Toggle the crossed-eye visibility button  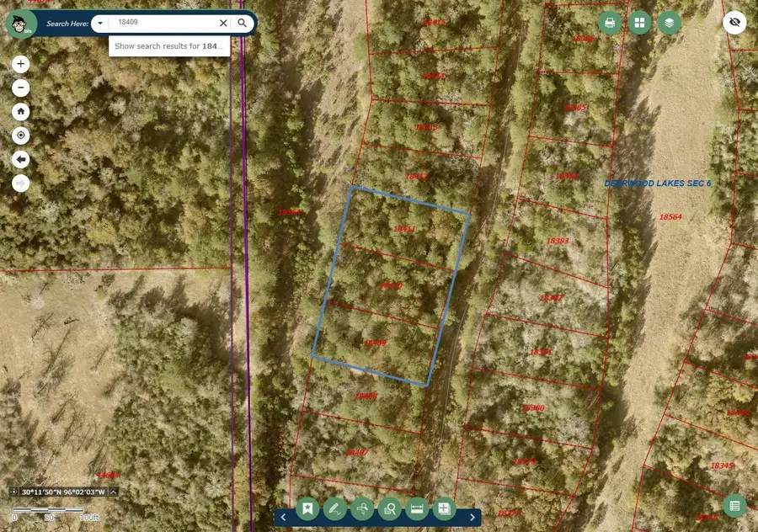[734, 23]
